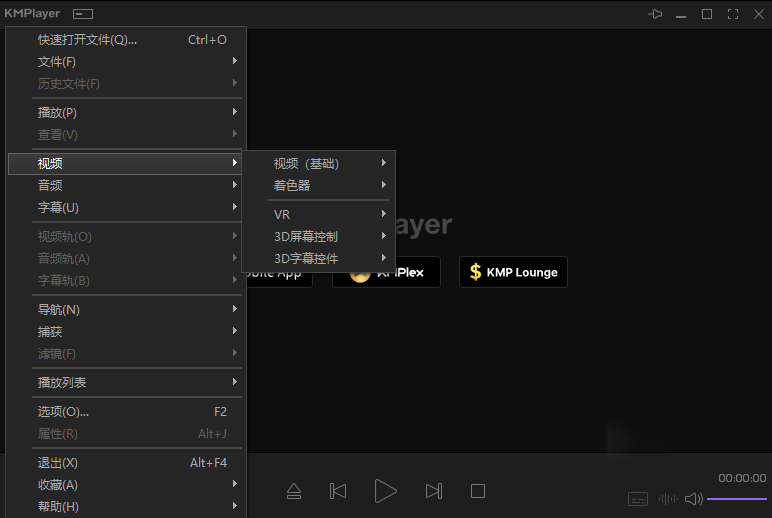Open the 播放(P) submenu
The height and width of the screenshot is (518, 772).
tap(126, 113)
